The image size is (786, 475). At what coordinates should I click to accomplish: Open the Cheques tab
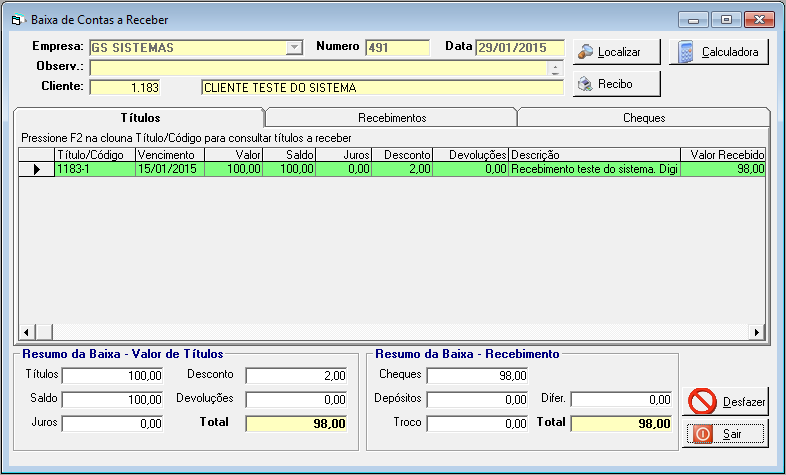point(643,118)
